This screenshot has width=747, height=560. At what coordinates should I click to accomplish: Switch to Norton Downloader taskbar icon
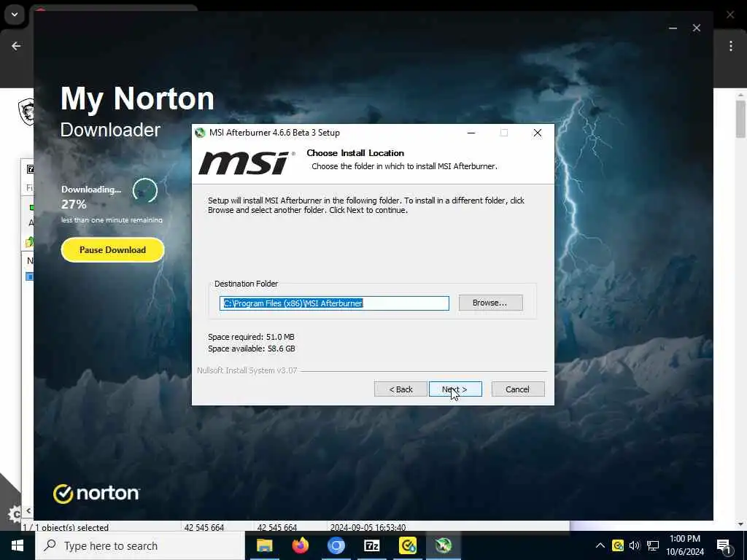(x=407, y=545)
